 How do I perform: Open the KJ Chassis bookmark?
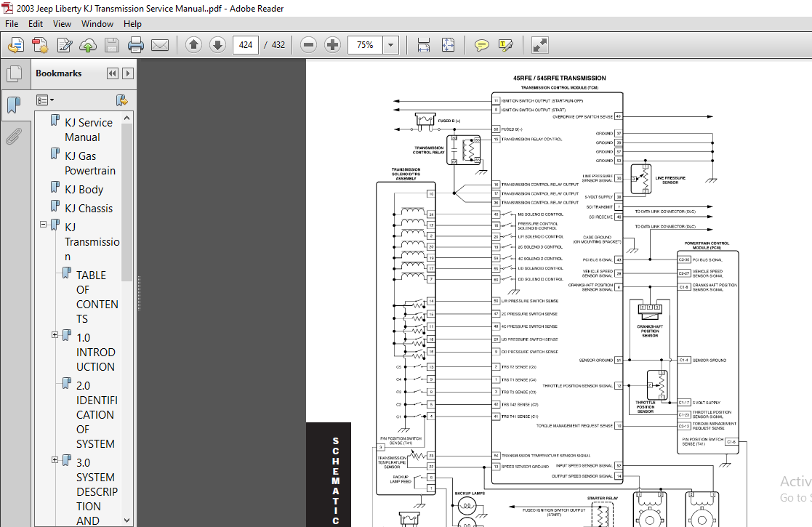click(x=89, y=208)
